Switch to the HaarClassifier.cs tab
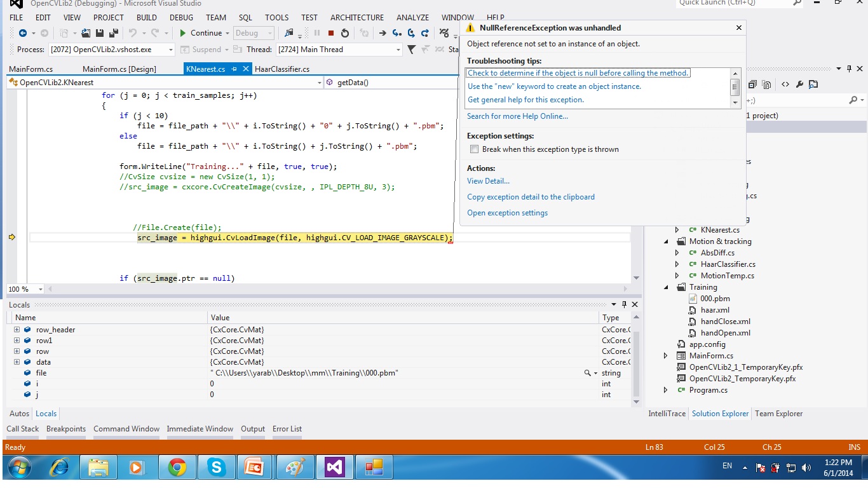 coord(282,69)
